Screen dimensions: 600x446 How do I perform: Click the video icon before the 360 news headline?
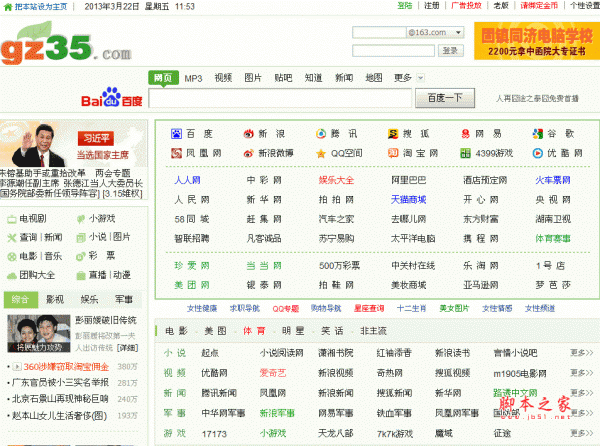(x=17, y=367)
